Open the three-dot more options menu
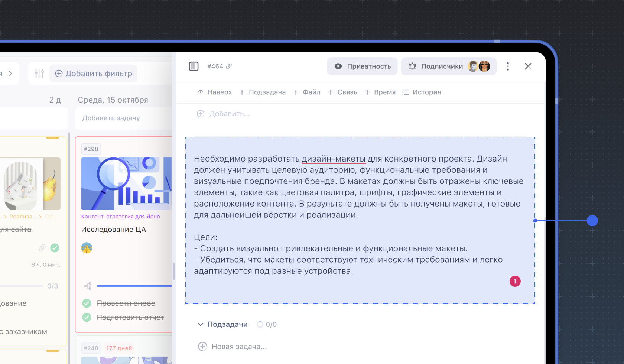Screen dimensions: 624x364 pos(508,66)
